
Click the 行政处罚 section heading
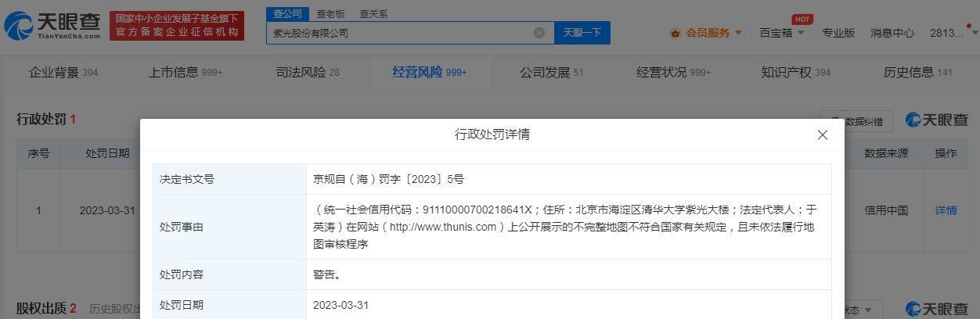click(46, 120)
